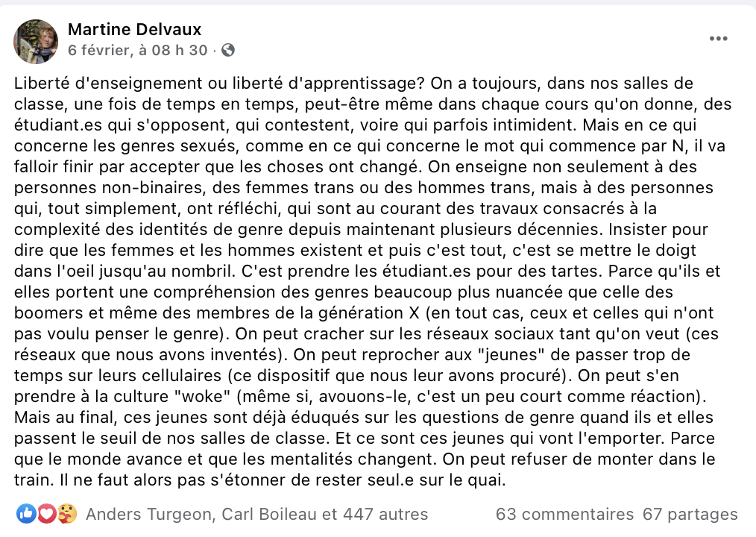This screenshot has height=537, width=756.
Task: Click the Care hugging emoji reaction icon
Action: pyautogui.click(x=68, y=514)
